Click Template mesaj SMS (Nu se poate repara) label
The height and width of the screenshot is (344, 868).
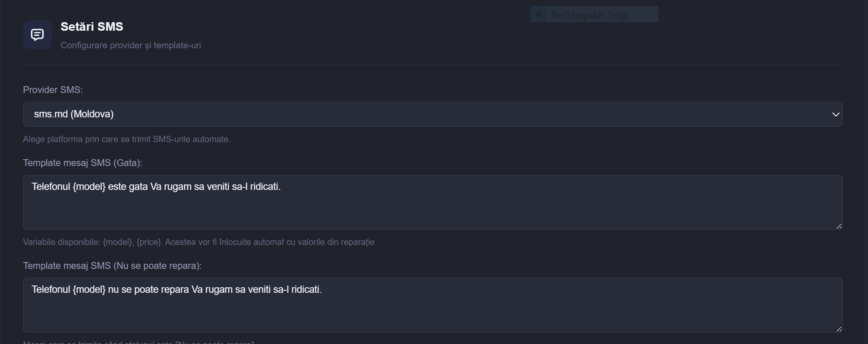(112, 266)
